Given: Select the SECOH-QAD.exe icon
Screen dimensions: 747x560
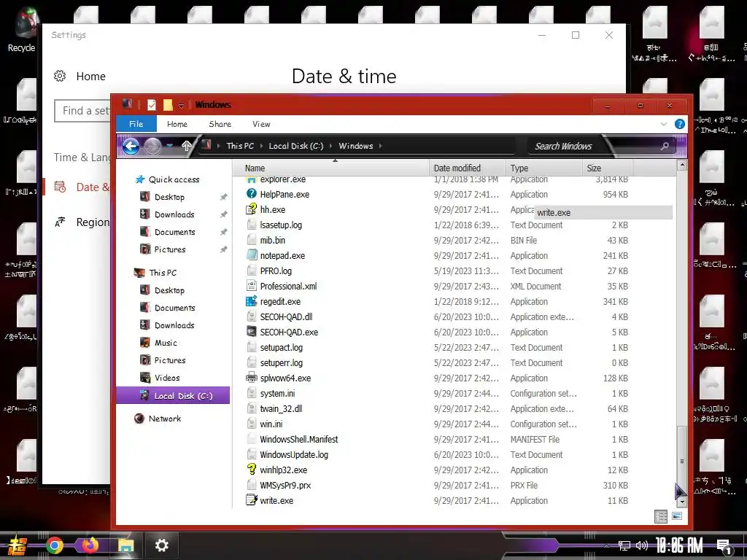Looking at the screenshot, I should pos(252,332).
